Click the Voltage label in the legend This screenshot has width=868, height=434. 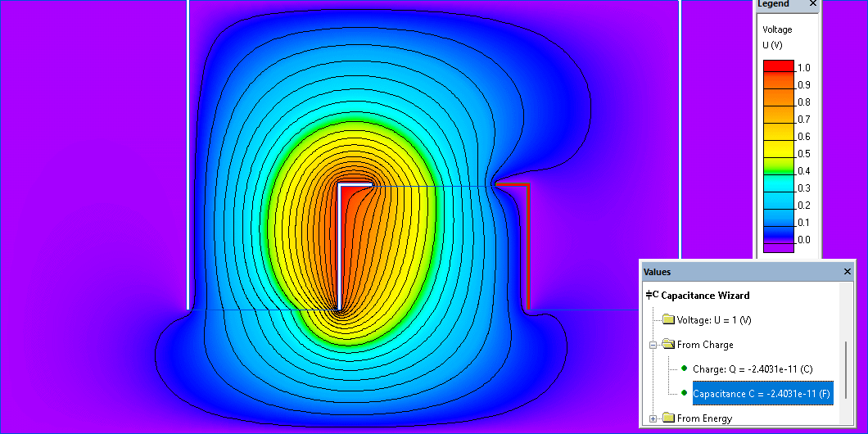(777, 30)
